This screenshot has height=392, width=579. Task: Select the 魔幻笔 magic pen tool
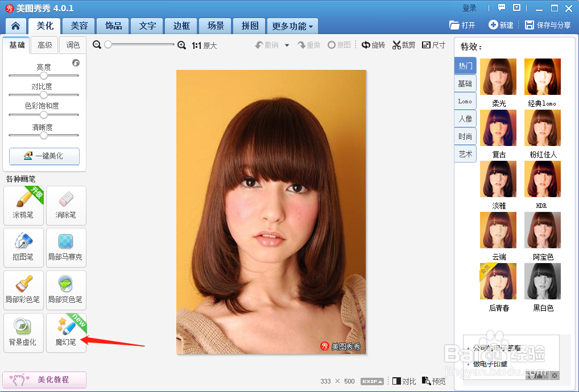(x=66, y=332)
